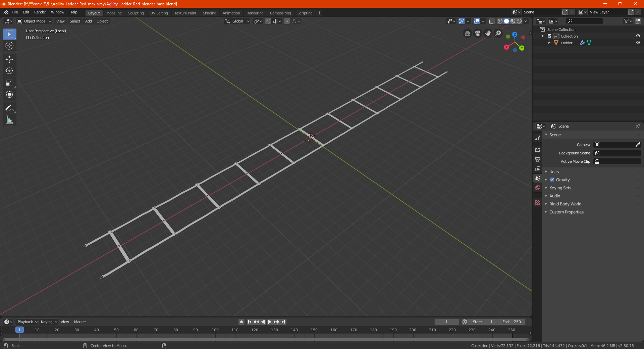Open the pivot point dropdown
This screenshot has height=349, width=644.
tap(258, 21)
